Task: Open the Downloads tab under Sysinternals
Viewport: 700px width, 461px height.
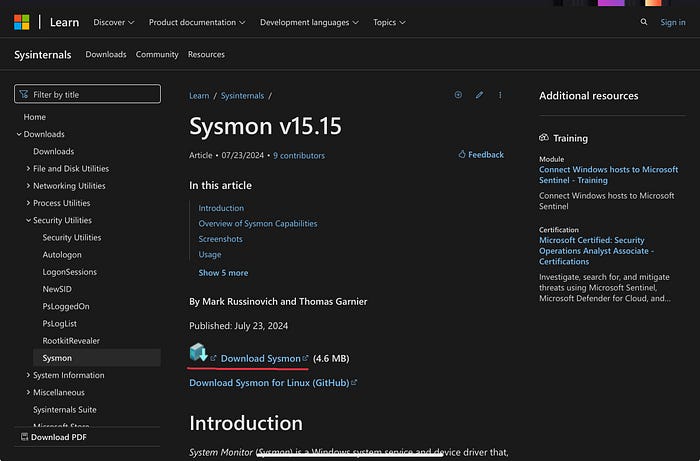Action: (x=106, y=54)
